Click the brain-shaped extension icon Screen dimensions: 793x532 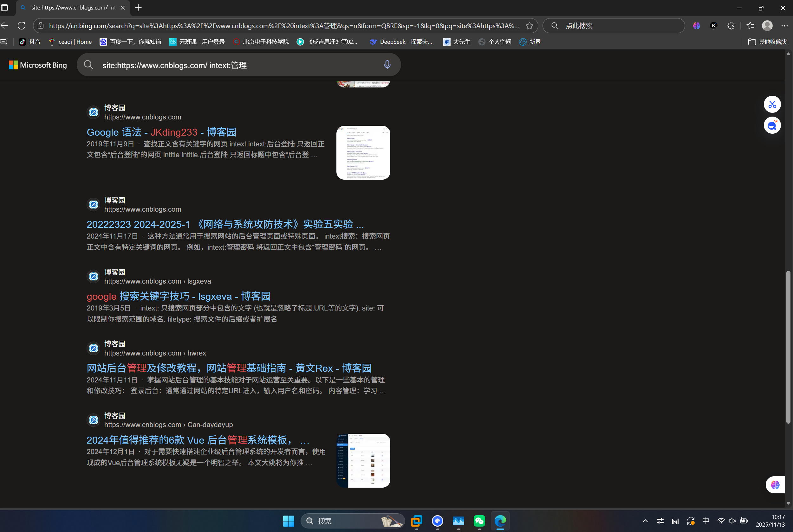pyautogui.click(x=696, y=25)
